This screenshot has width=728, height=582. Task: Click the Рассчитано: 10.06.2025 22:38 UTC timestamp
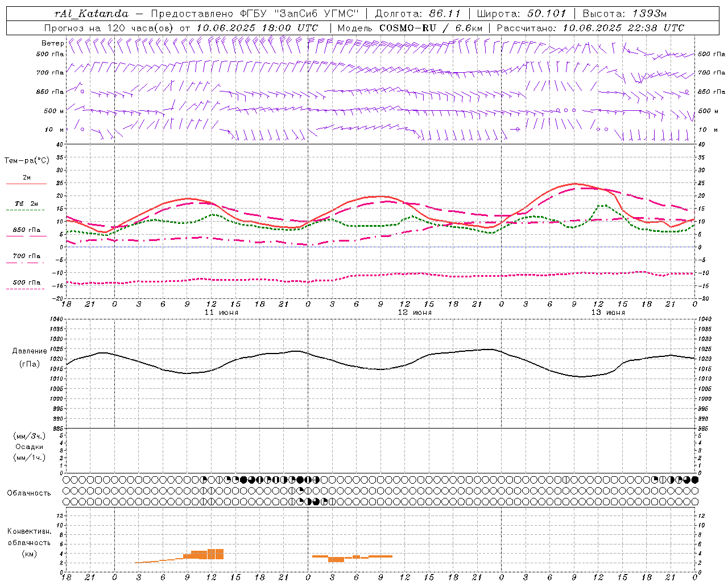click(x=590, y=28)
